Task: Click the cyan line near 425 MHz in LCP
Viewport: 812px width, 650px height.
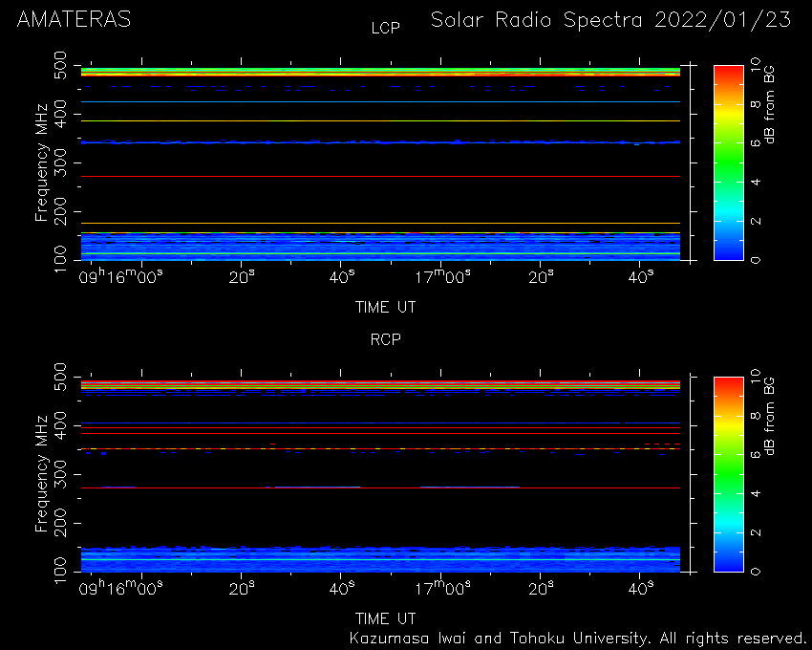Action: tap(380, 101)
